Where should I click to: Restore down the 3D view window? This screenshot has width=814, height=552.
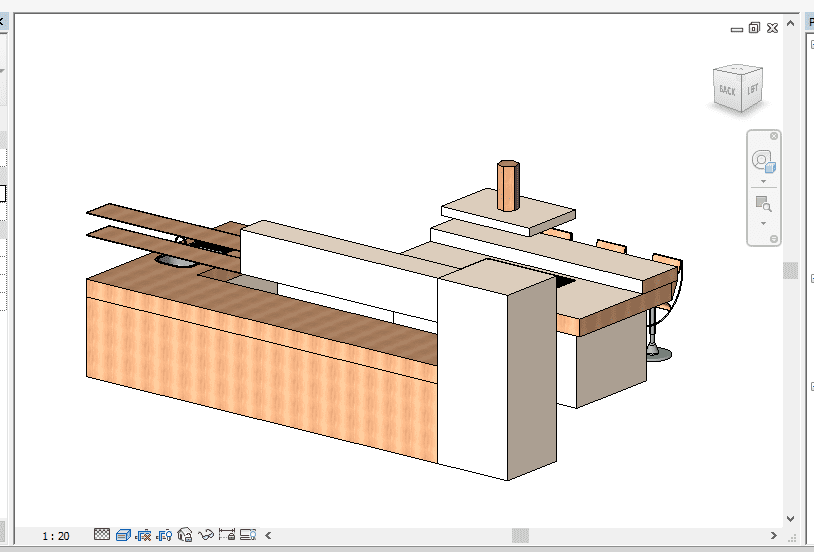coord(754,28)
